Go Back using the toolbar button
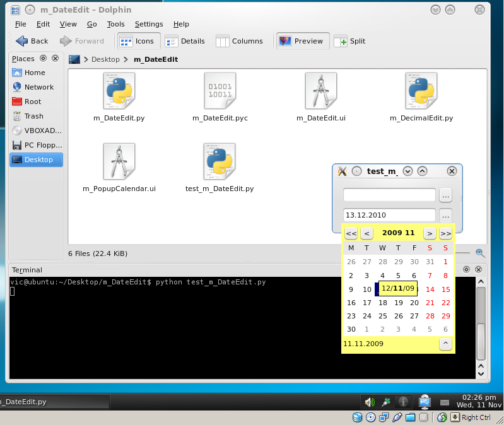This screenshot has width=504, height=425. (x=32, y=41)
